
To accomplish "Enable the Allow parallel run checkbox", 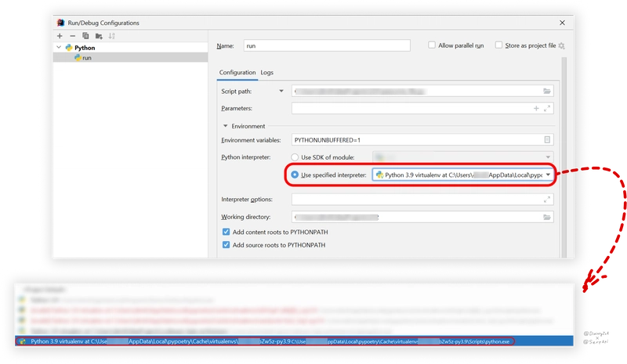I will pyautogui.click(x=432, y=45).
